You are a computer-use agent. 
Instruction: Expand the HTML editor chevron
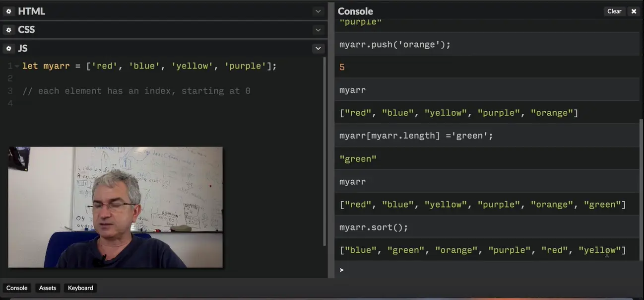click(x=318, y=11)
